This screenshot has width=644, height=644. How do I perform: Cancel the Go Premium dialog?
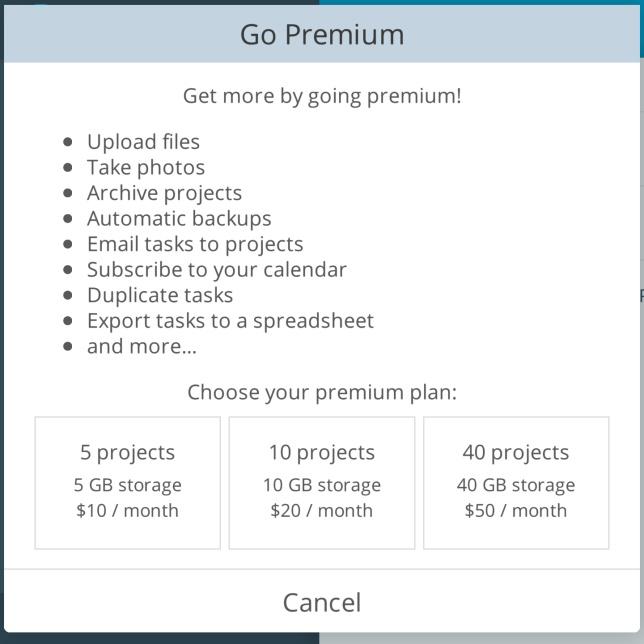click(x=321, y=602)
